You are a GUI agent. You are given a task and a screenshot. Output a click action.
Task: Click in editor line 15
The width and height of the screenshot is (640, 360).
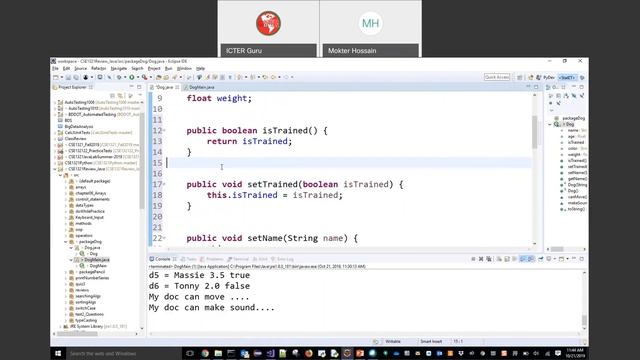pyautogui.click(x=349, y=163)
